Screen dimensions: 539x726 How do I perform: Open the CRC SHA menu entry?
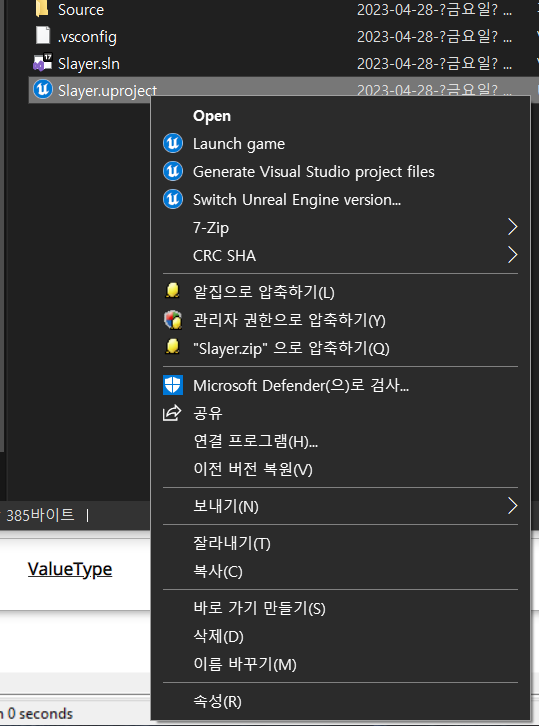click(x=340, y=255)
